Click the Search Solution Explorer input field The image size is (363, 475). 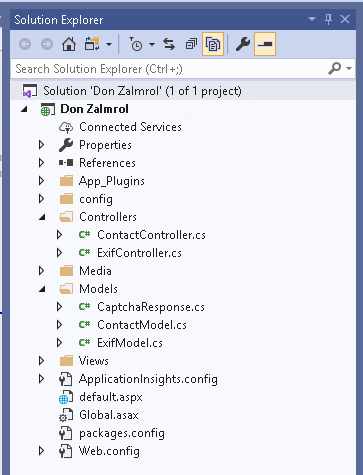pos(170,69)
